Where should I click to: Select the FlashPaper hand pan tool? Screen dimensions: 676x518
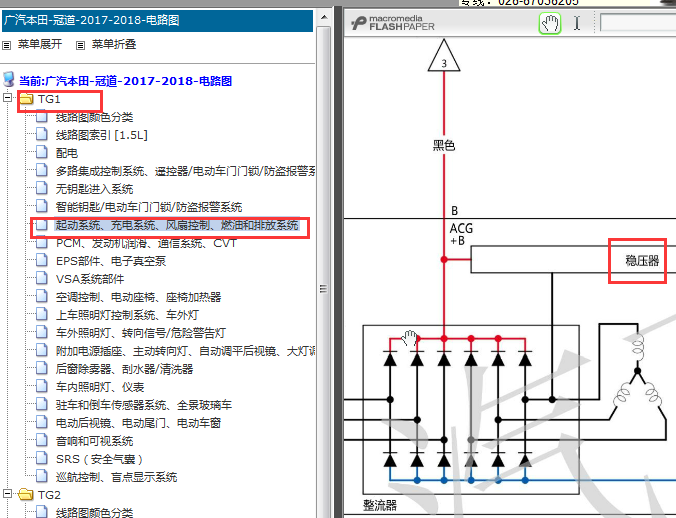tap(550, 23)
